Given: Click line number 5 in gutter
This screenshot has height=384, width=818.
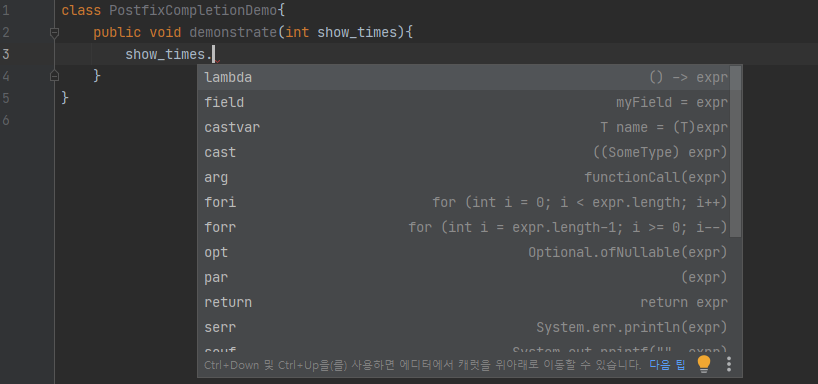Looking at the screenshot, I should pyautogui.click(x=6, y=98).
